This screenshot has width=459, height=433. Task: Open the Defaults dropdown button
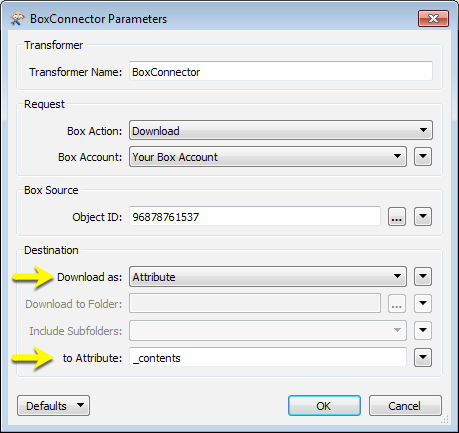pyautogui.click(x=53, y=406)
